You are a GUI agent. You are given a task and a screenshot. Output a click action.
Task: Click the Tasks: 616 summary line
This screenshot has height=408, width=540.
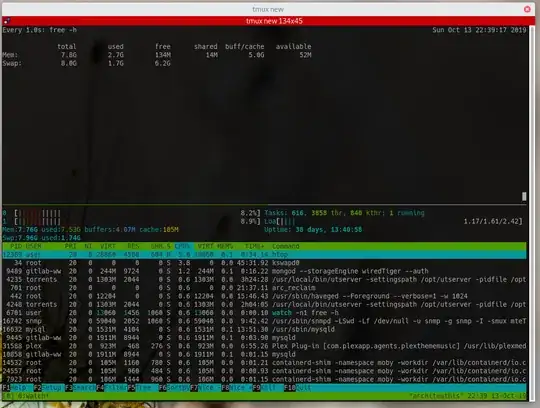(x=344, y=213)
